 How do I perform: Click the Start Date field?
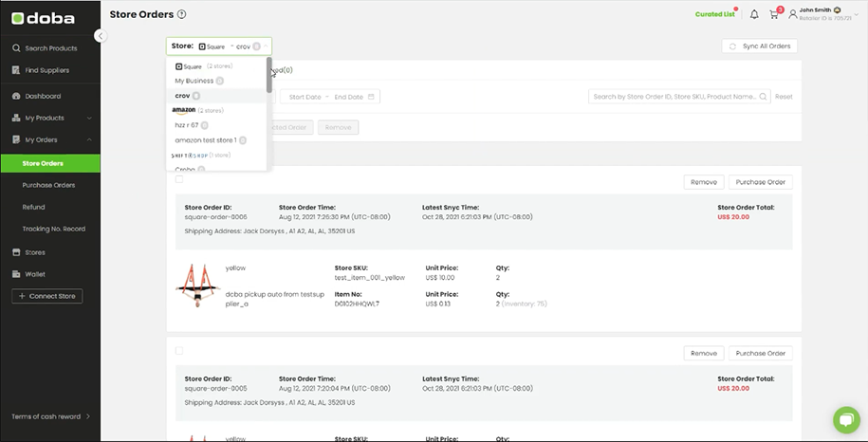tap(305, 97)
